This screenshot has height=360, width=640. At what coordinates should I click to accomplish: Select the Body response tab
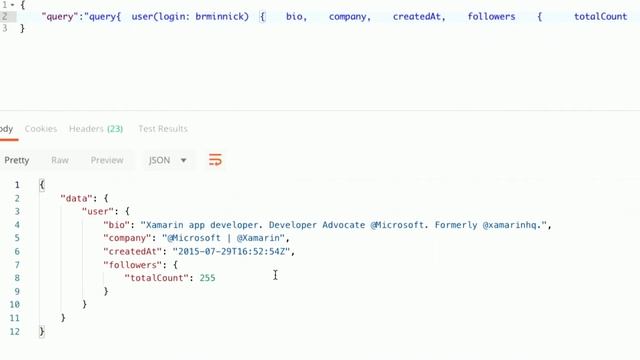(7, 129)
